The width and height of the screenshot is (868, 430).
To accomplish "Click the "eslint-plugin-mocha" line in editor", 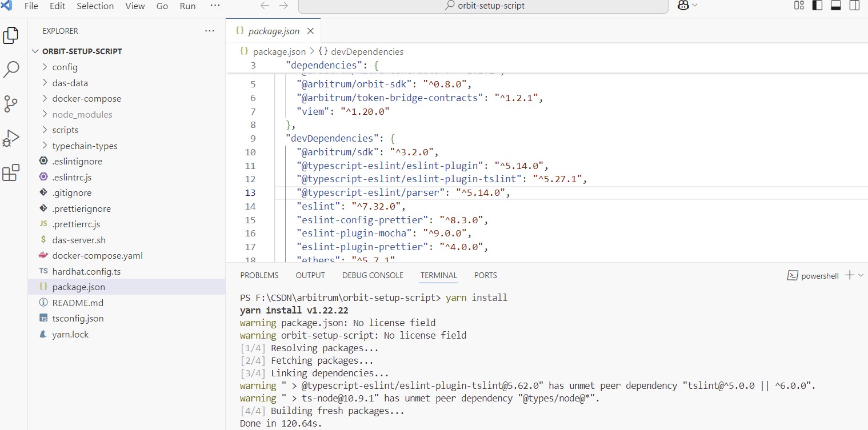I will (x=384, y=234).
